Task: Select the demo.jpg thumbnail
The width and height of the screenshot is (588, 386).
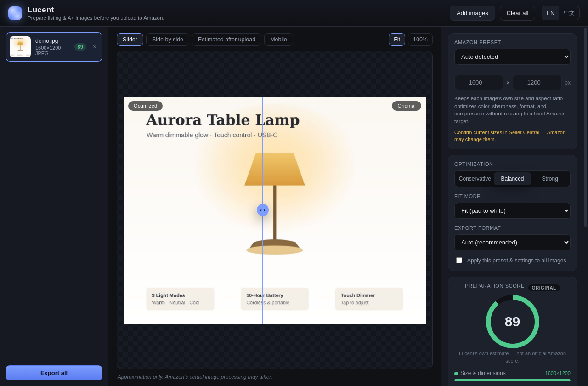Action: [20, 47]
